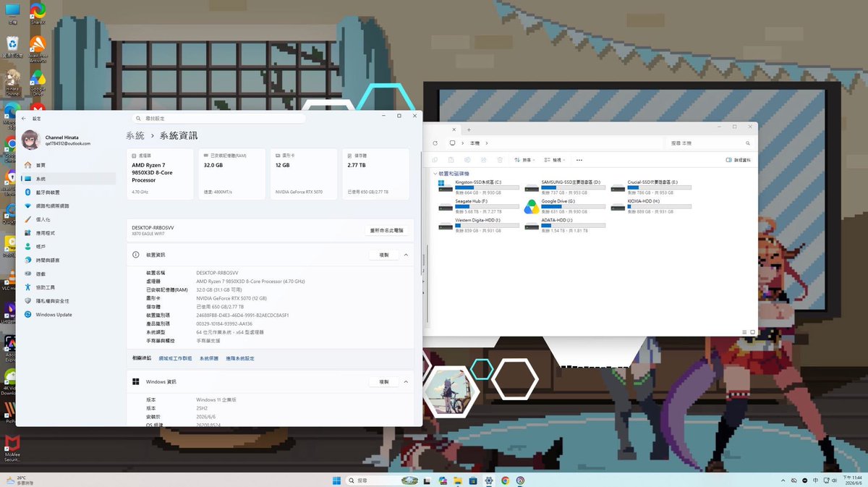Open Chrome from the taskbar
The width and height of the screenshot is (868, 487).
(505, 480)
